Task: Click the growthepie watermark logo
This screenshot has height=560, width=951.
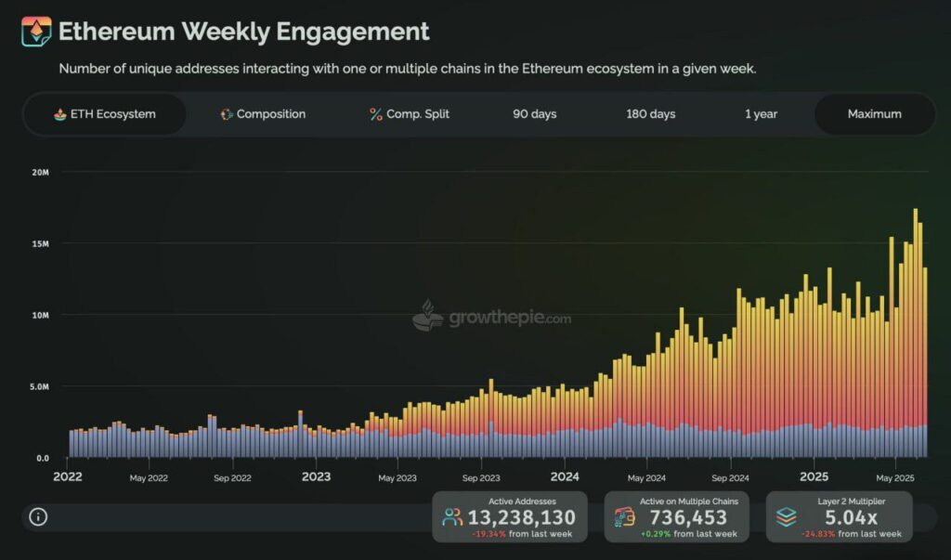Action: point(428,316)
